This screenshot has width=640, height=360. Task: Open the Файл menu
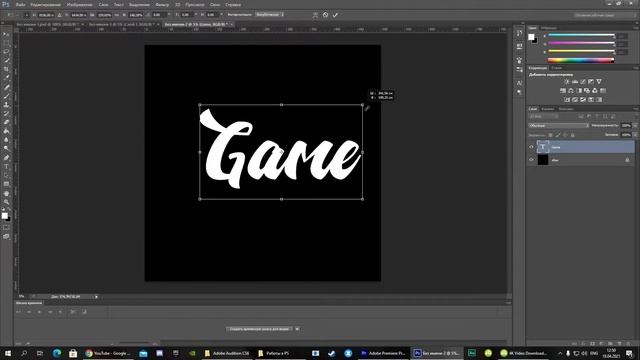click(20, 5)
